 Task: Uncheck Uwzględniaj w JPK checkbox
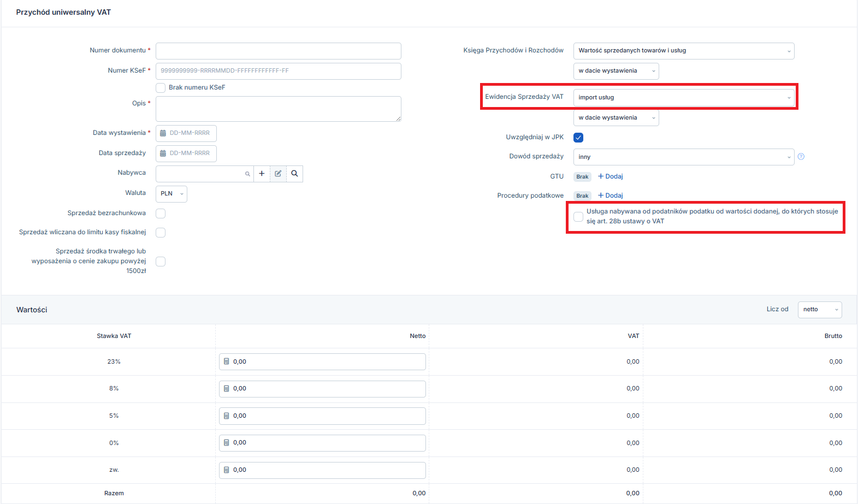(578, 138)
